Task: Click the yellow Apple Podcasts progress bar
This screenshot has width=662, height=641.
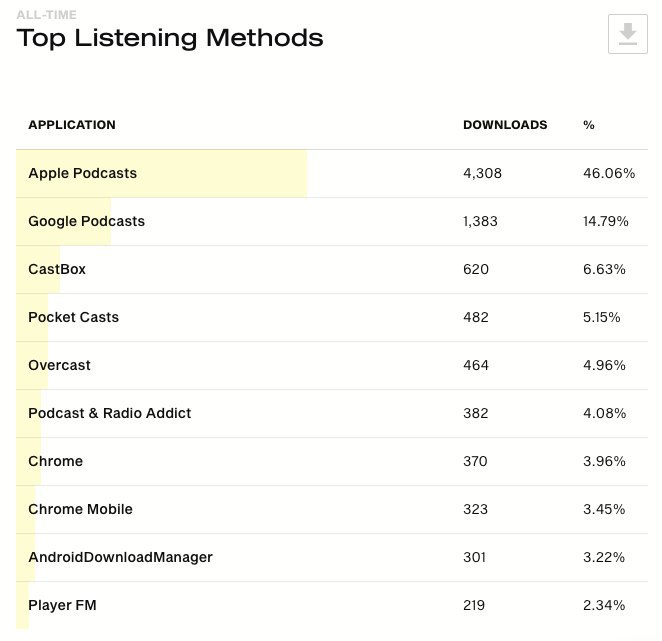Action: click(x=162, y=174)
